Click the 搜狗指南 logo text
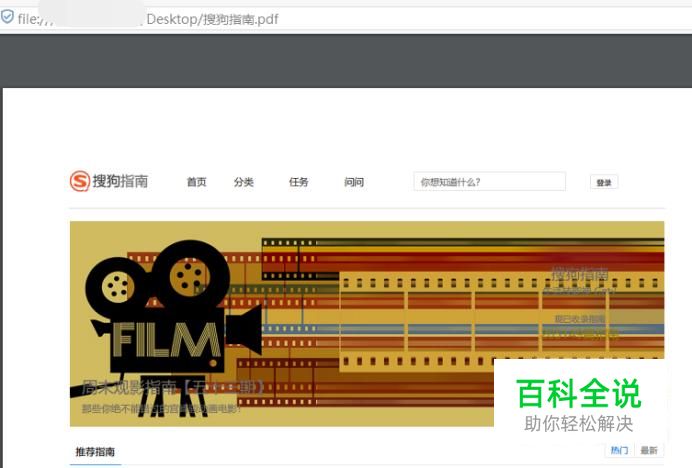The image size is (692, 468). pyautogui.click(x=120, y=181)
